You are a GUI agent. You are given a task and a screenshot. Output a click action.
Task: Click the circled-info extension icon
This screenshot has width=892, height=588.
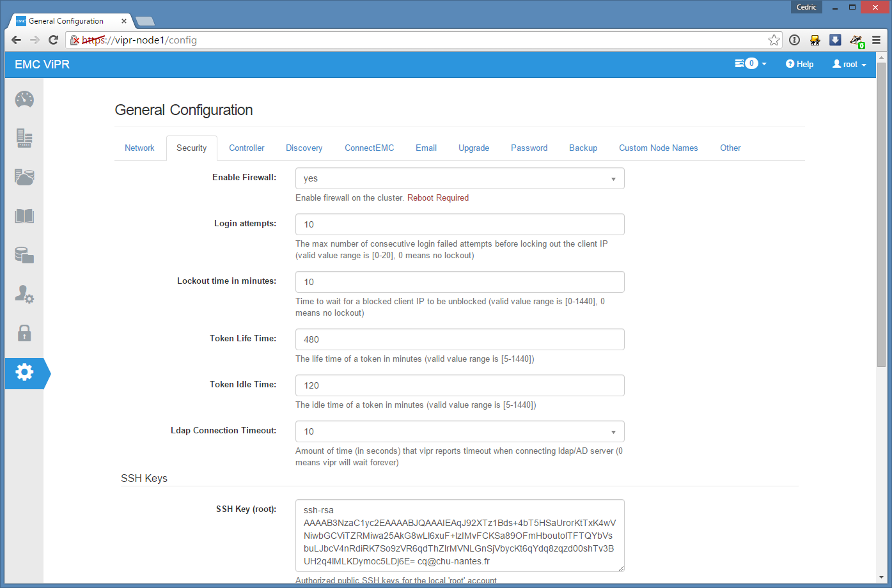click(x=794, y=40)
